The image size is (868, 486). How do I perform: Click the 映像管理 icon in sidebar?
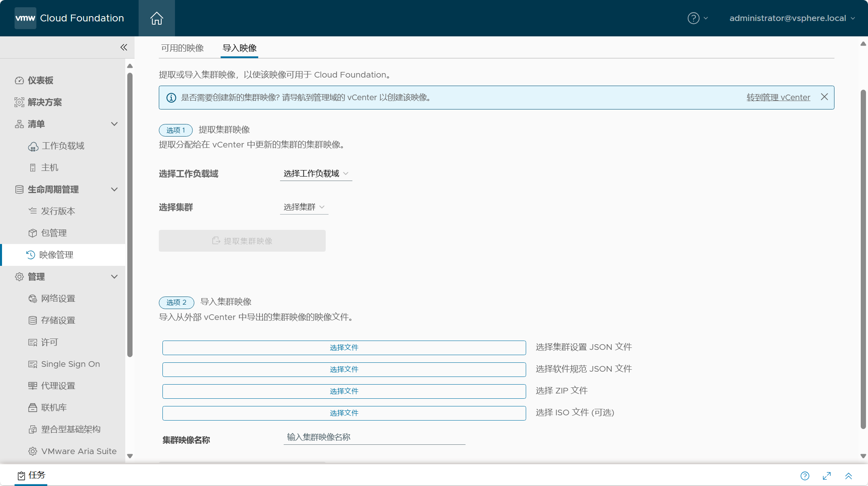point(33,255)
